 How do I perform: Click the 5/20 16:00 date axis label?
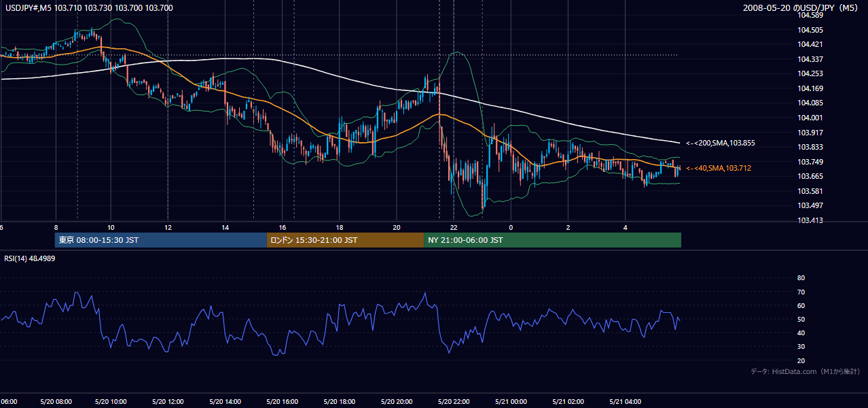[283, 401]
